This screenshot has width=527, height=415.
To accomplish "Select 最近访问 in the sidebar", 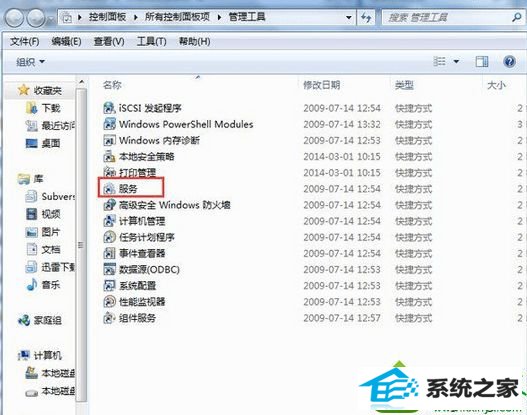I will [x=50, y=126].
